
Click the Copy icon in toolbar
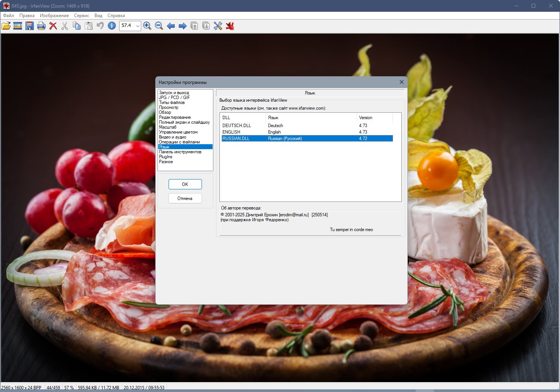(x=77, y=26)
